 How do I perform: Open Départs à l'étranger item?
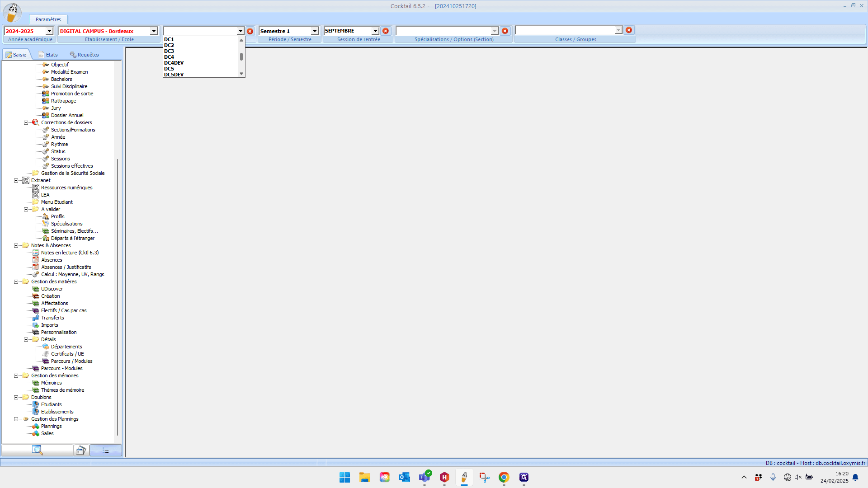[x=73, y=238]
